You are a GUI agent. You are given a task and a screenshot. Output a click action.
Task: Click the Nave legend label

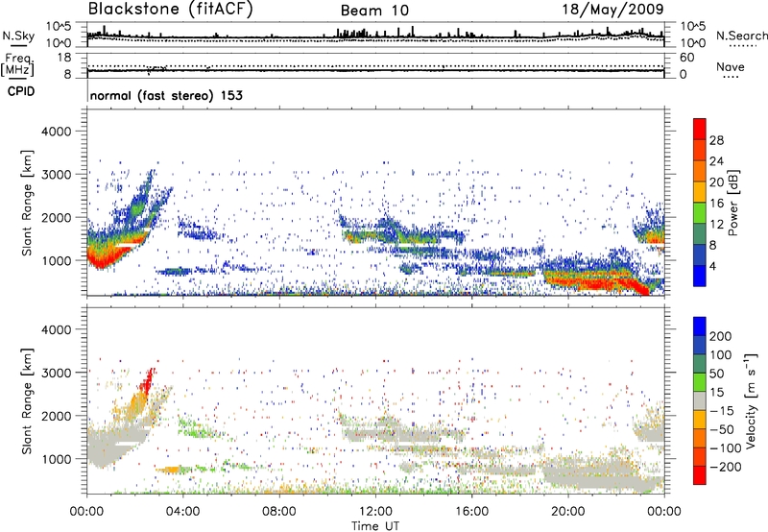730,67
